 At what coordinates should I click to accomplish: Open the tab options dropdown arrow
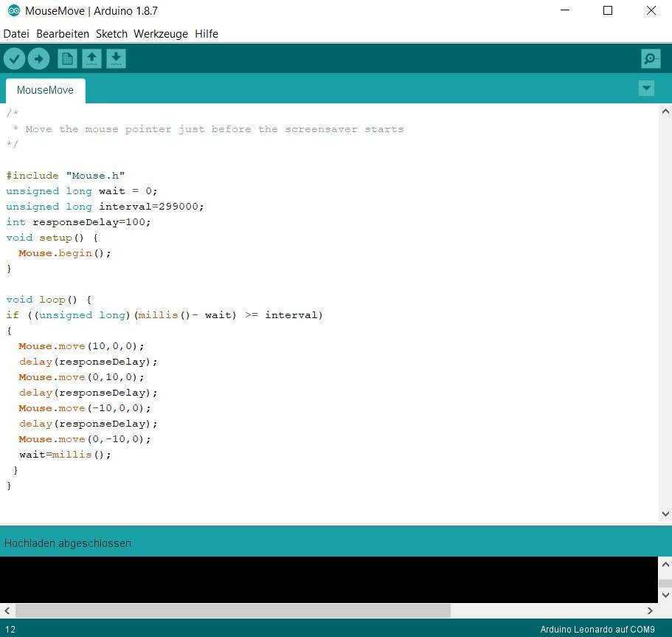click(646, 89)
